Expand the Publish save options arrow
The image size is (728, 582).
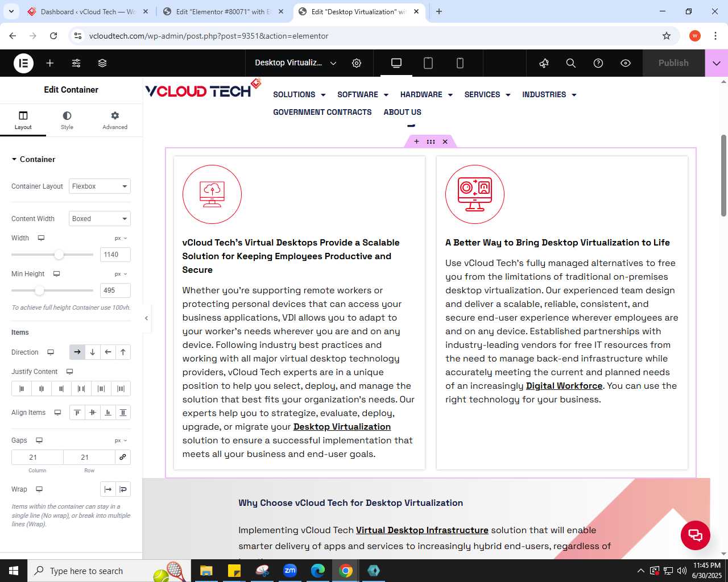(x=717, y=63)
